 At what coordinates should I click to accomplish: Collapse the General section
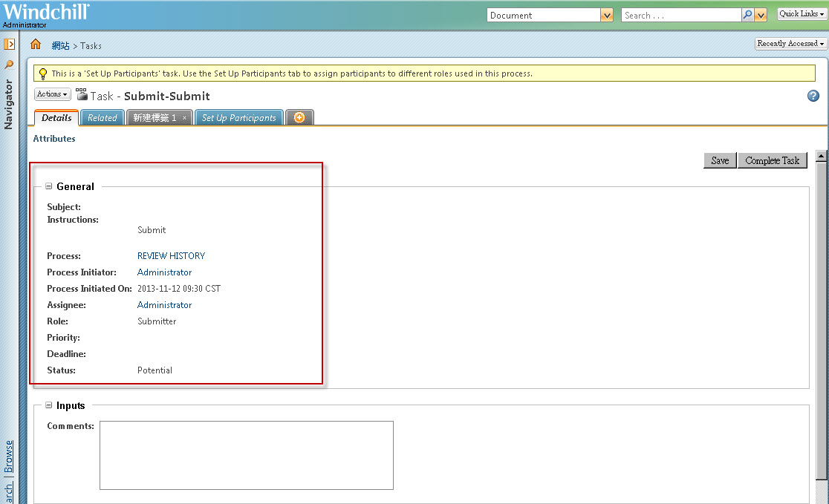48,186
